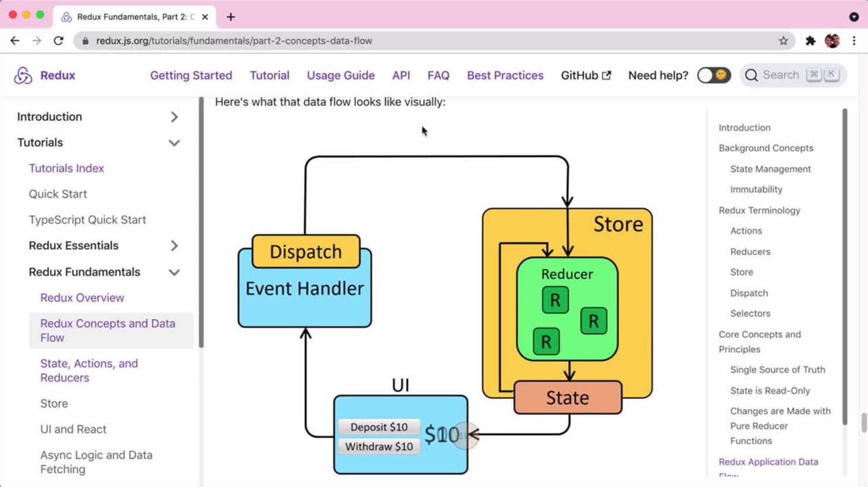868x487 pixels.
Task: Click the user profile avatar icon
Action: click(x=832, y=40)
